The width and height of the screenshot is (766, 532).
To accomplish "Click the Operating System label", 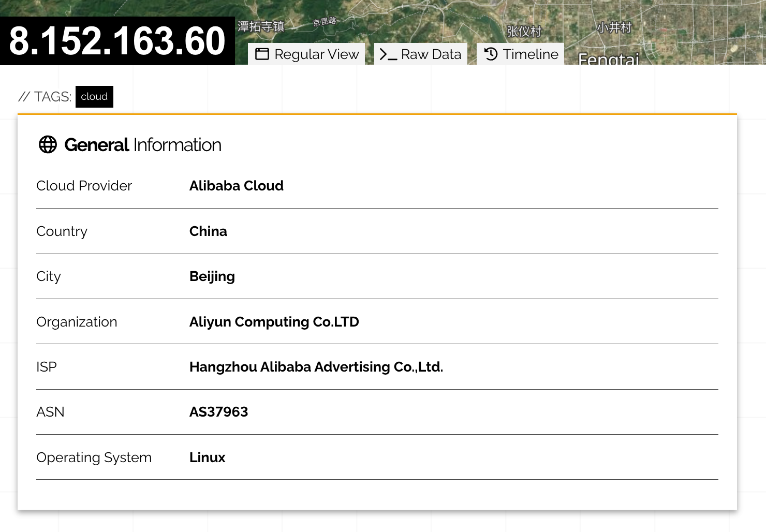I will click(x=94, y=457).
